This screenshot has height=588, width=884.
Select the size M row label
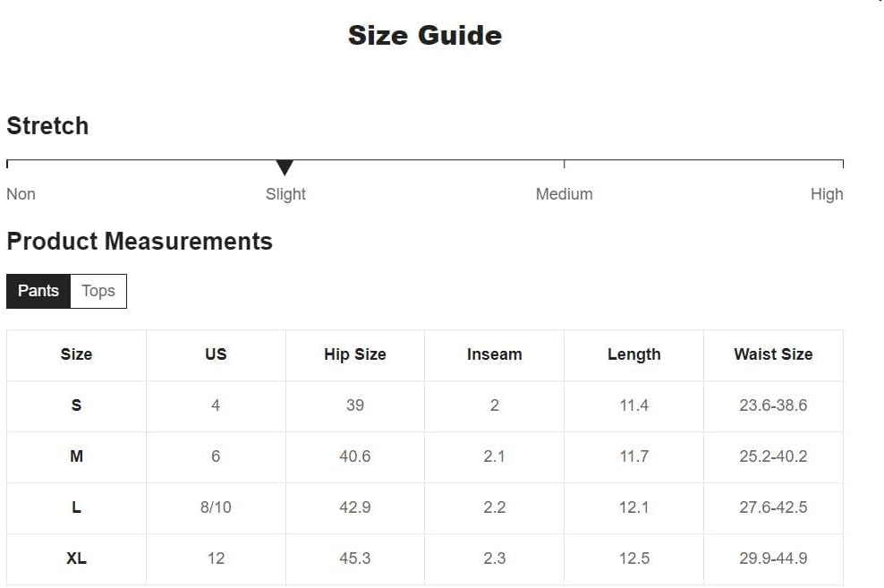(x=76, y=456)
